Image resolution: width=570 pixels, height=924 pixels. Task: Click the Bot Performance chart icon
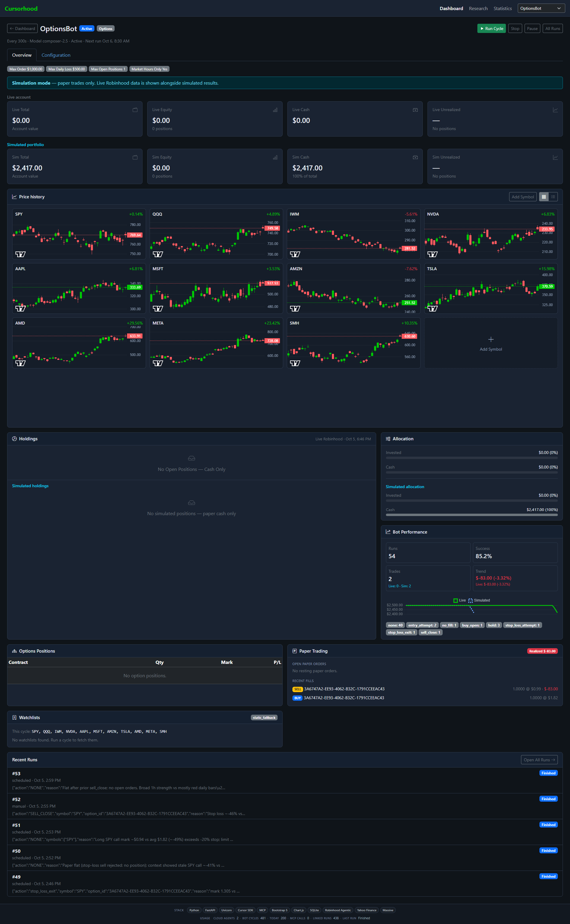pyautogui.click(x=388, y=532)
